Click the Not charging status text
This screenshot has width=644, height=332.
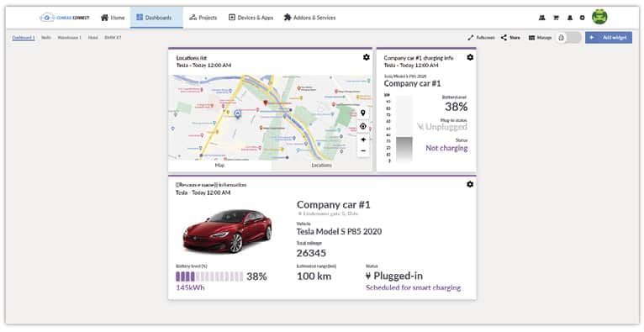click(446, 148)
